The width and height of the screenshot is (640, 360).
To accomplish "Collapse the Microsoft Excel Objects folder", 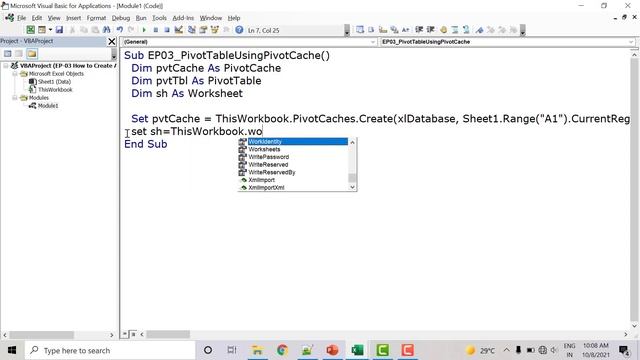I will (14, 74).
